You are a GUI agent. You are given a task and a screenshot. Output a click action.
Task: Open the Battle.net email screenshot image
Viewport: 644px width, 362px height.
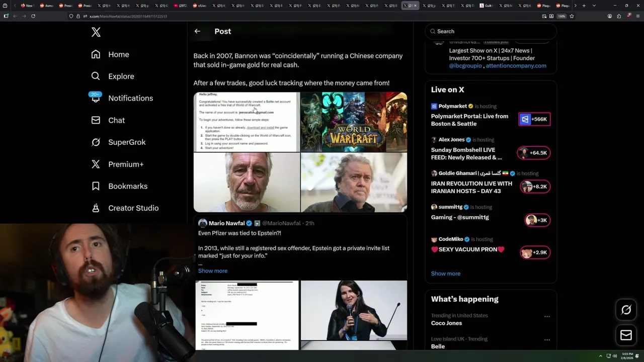(247, 122)
